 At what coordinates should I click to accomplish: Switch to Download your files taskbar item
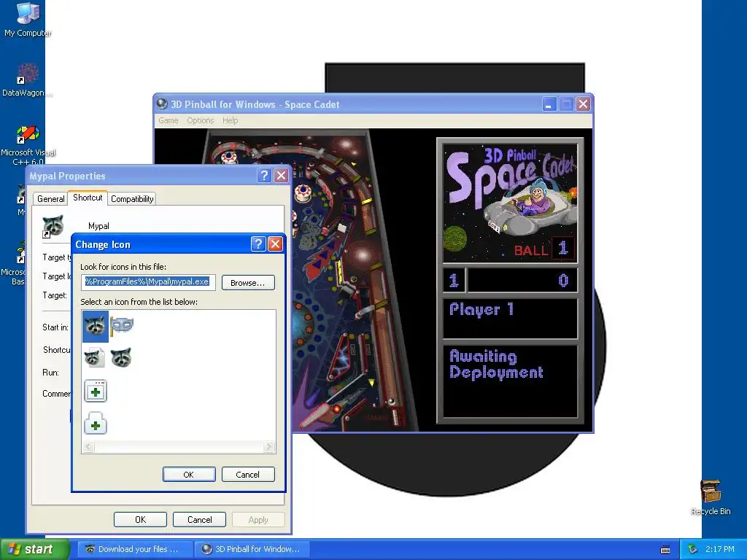135,549
